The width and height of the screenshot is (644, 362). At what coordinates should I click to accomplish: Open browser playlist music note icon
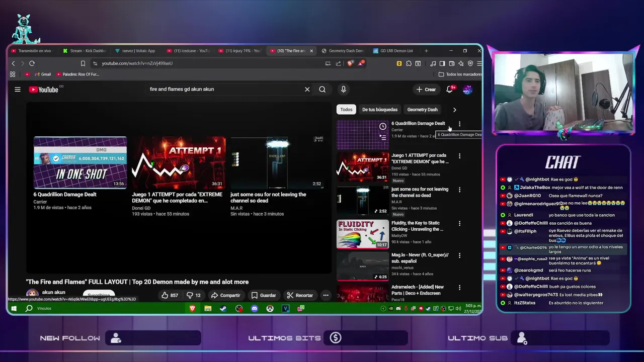433,63
